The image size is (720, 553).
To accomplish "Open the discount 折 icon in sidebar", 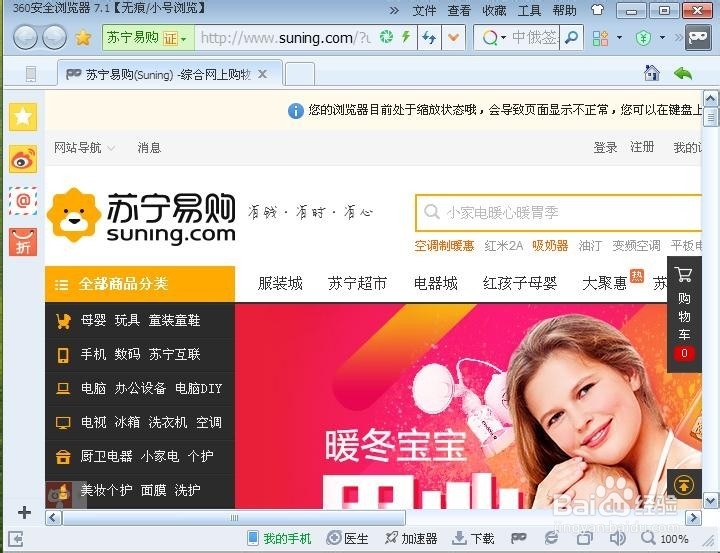I will (23, 242).
